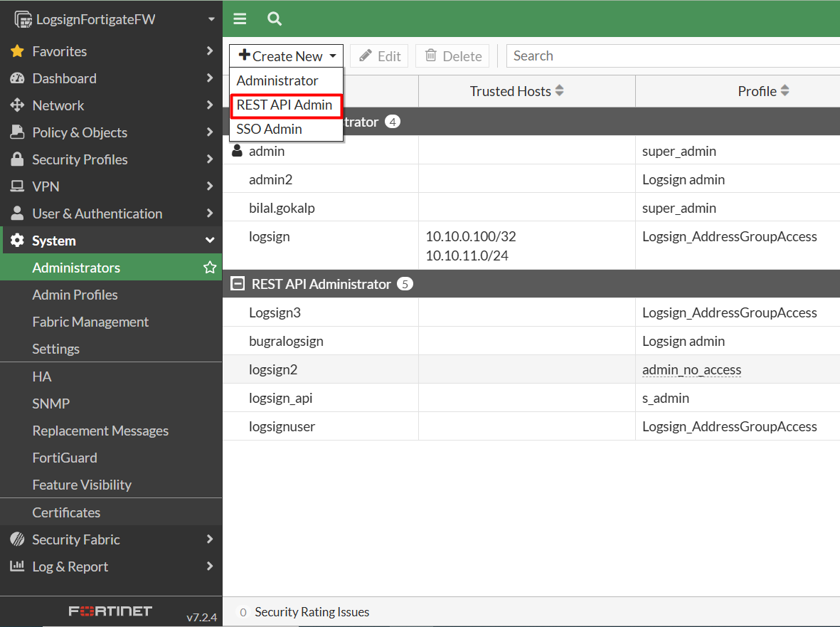Select the logsignuser row
This screenshot has width=840, height=627.
(x=531, y=426)
